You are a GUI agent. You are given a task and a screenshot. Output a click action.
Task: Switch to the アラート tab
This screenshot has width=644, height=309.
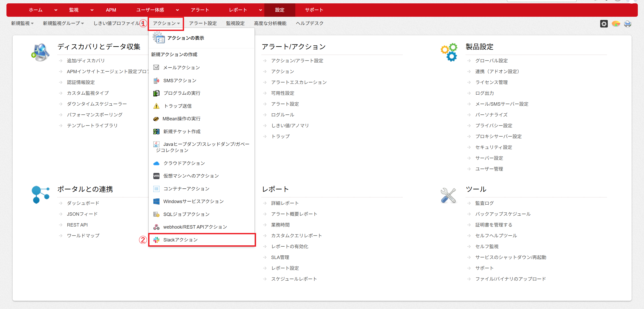[x=200, y=10]
